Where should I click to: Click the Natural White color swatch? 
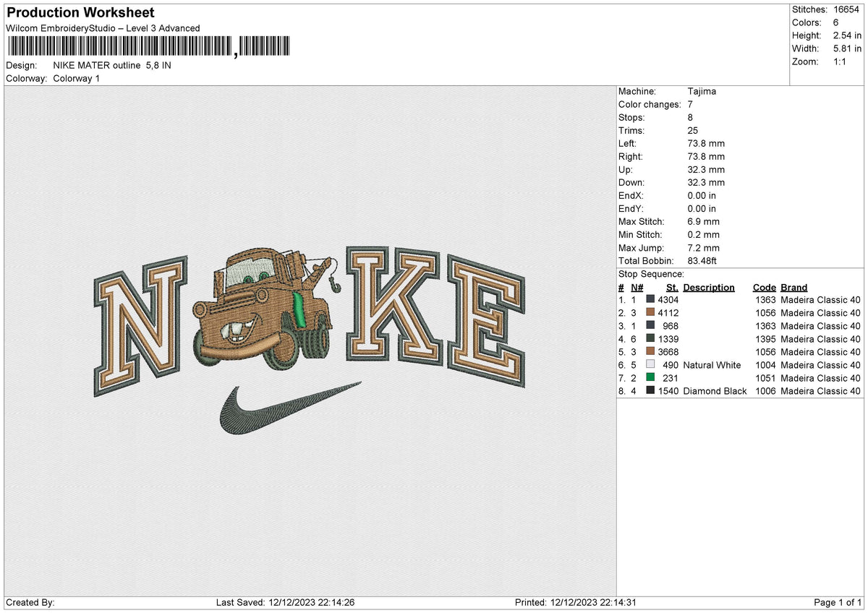tap(650, 365)
